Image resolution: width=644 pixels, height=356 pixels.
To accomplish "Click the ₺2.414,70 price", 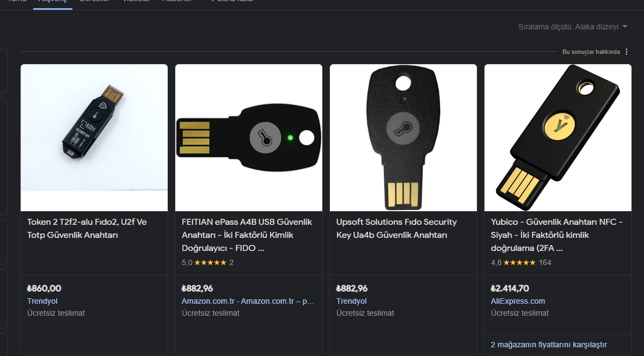I will (510, 289).
